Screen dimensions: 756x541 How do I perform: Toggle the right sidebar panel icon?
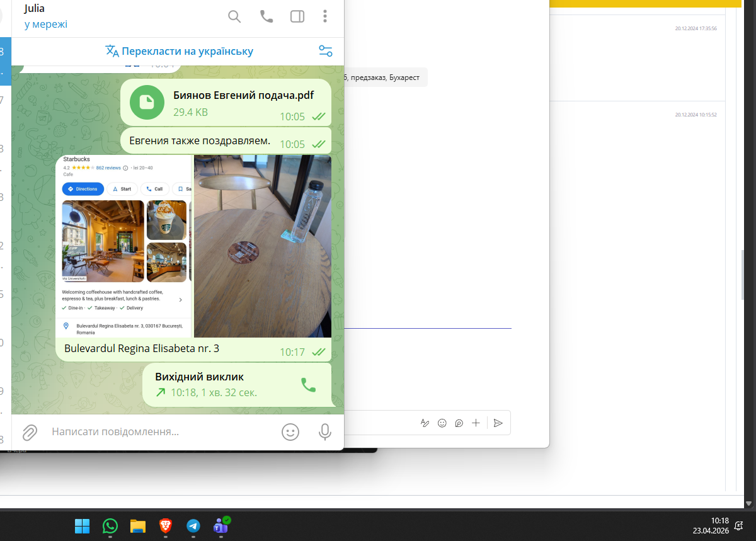tap(297, 16)
